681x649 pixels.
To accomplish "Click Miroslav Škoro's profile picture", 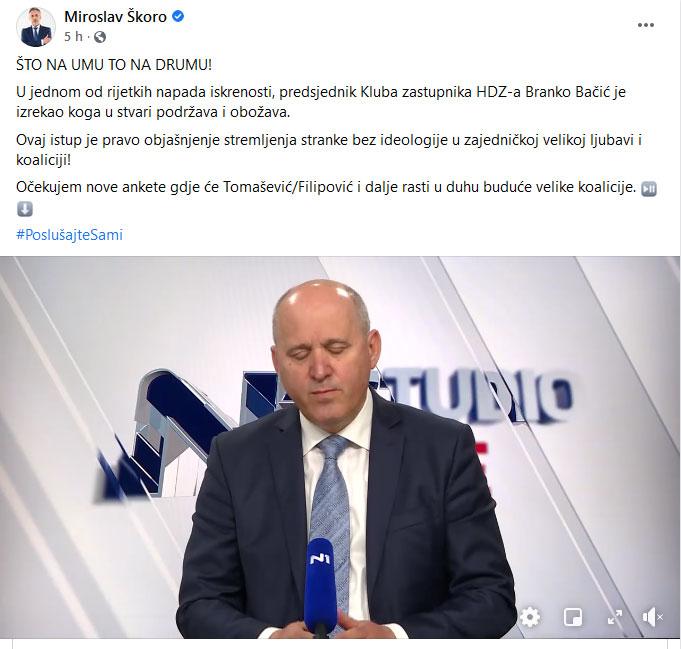I will pos(36,27).
